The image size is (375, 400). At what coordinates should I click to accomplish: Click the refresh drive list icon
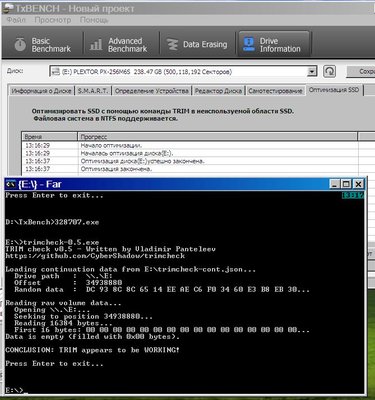pyautogui.click(x=329, y=71)
